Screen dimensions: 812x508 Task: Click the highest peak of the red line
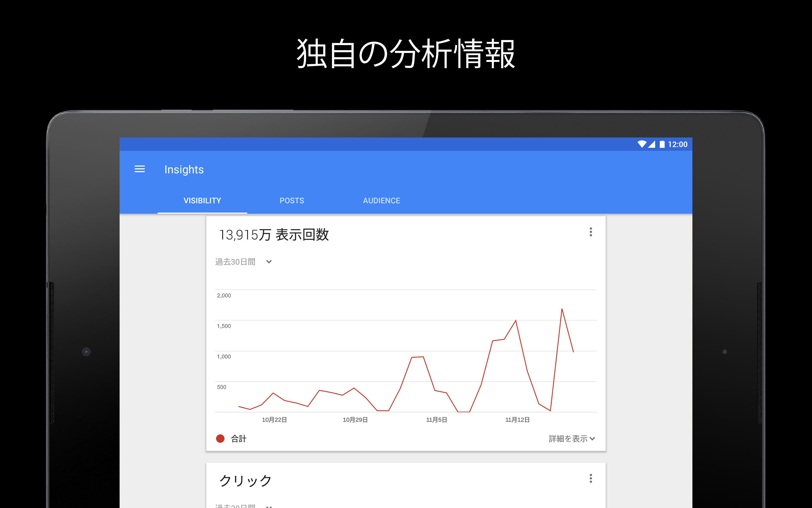pos(562,309)
